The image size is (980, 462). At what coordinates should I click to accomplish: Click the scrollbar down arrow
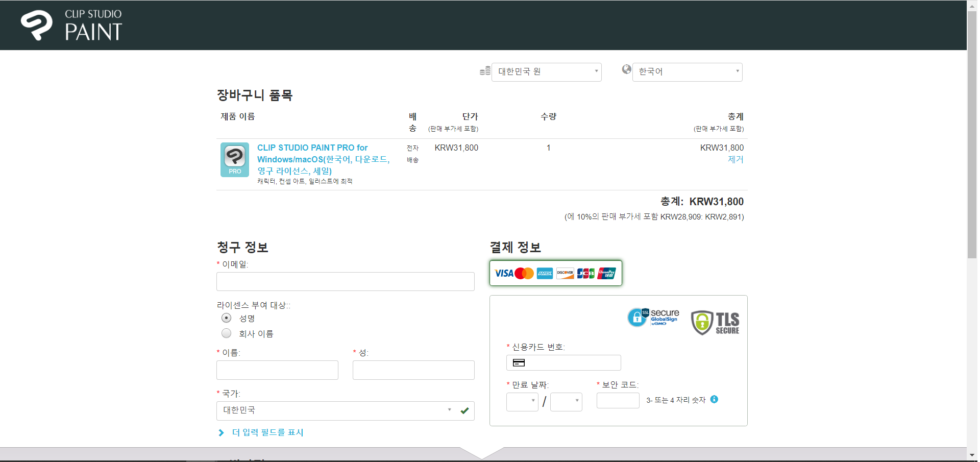(x=972, y=455)
